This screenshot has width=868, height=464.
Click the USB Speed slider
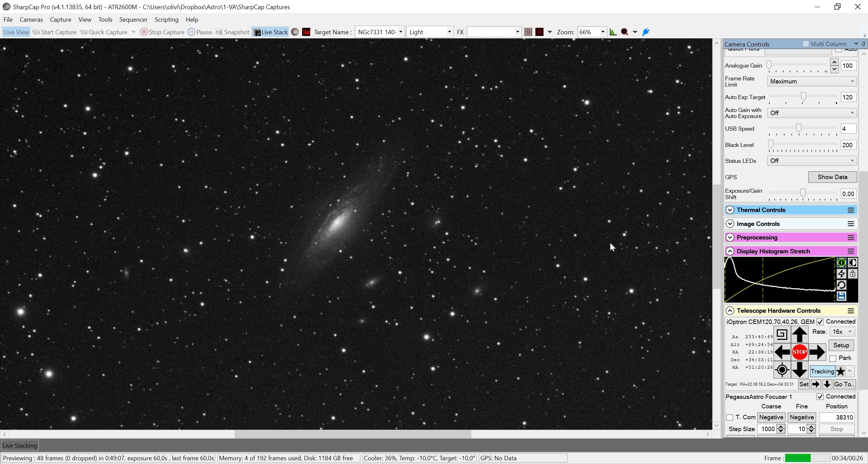[x=803, y=128]
